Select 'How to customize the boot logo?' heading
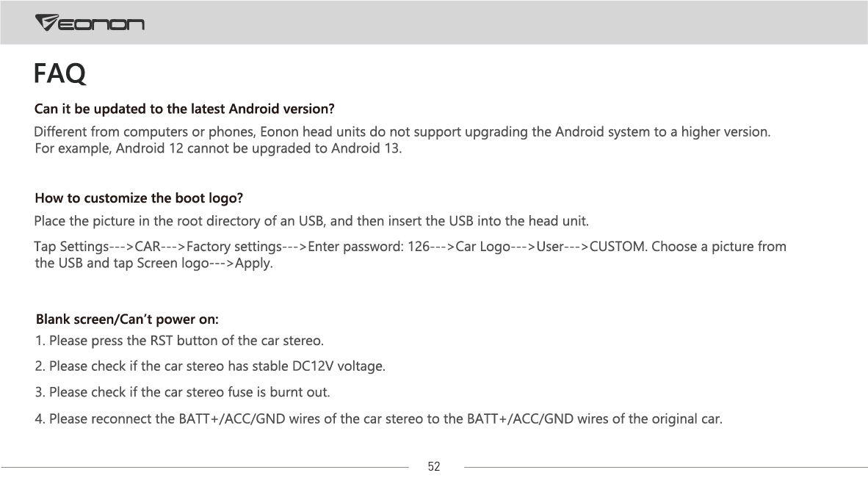 click(139, 198)
